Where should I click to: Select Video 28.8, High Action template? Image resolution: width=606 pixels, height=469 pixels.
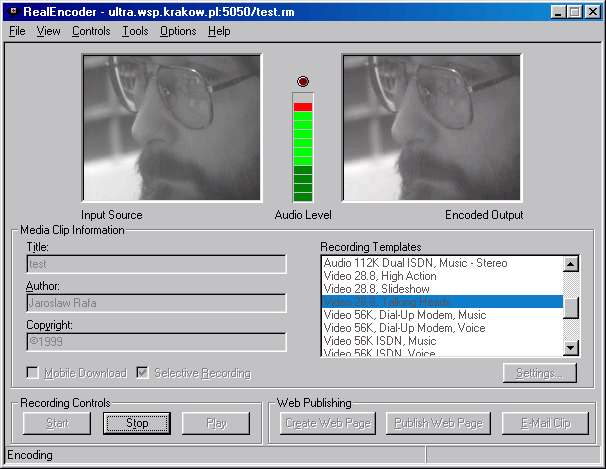pyautogui.click(x=442, y=276)
